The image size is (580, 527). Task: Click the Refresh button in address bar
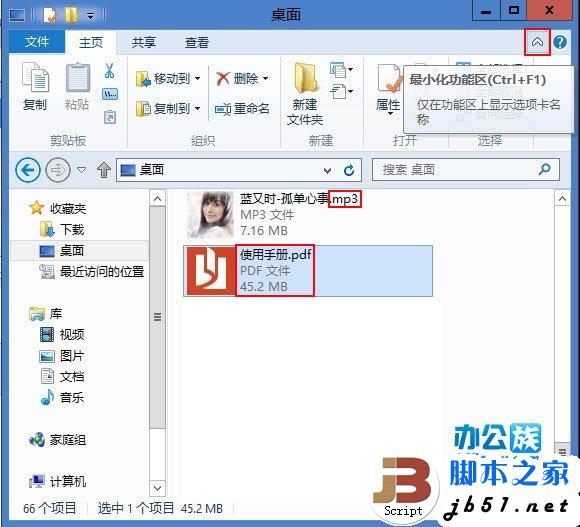pos(349,170)
